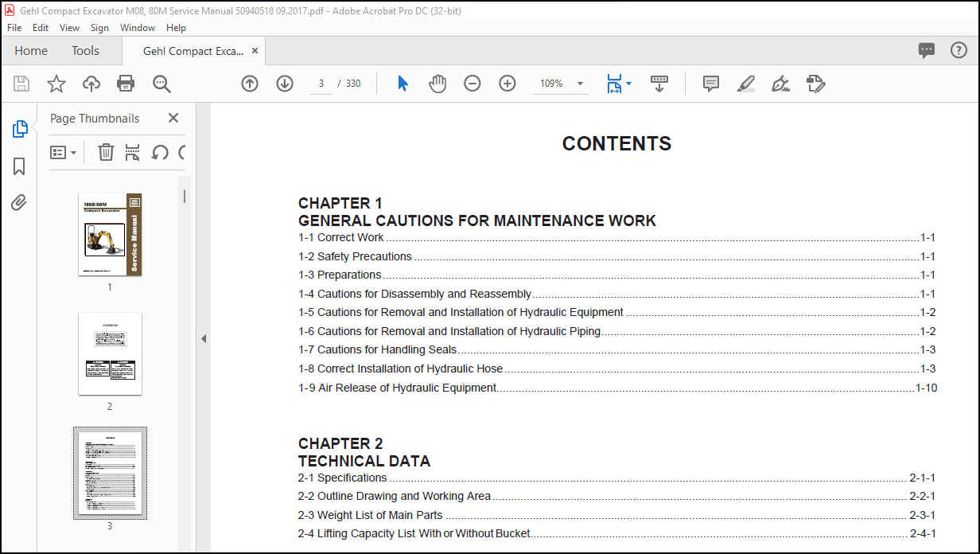The image size is (980, 554).
Task: Delete selected page using trash icon
Action: pos(106,151)
